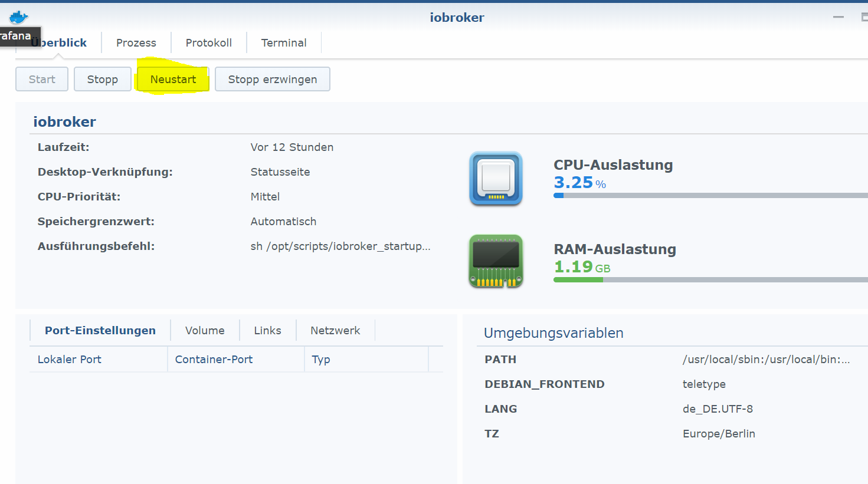Click Stopp erzwingen button
Screen dimensions: 868x484
(273, 79)
